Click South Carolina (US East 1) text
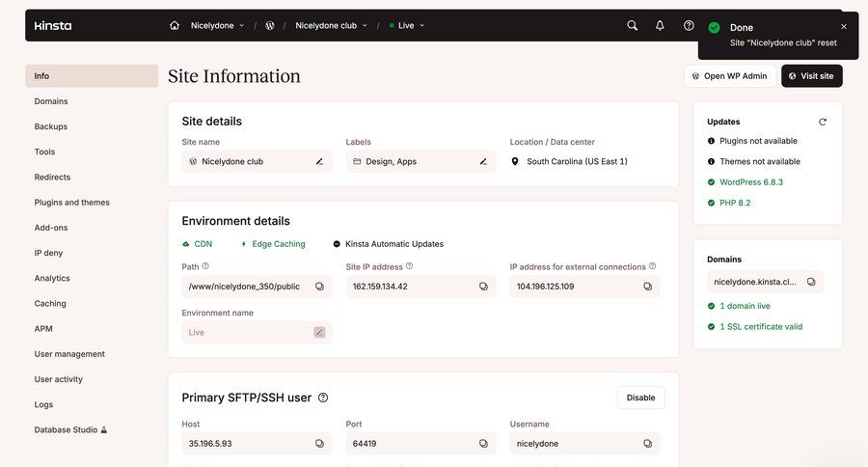Image resolution: width=868 pixels, height=467 pixels. click(577, 162)
